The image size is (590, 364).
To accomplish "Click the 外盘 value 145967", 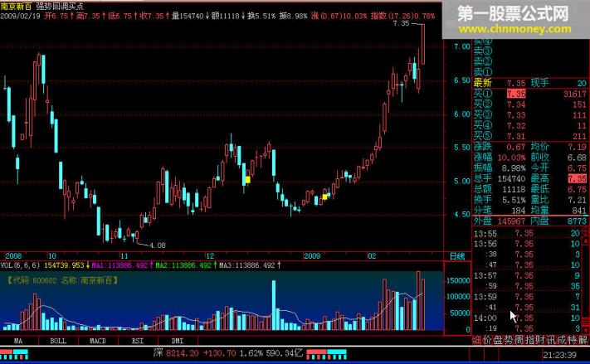I will point(512,221).
